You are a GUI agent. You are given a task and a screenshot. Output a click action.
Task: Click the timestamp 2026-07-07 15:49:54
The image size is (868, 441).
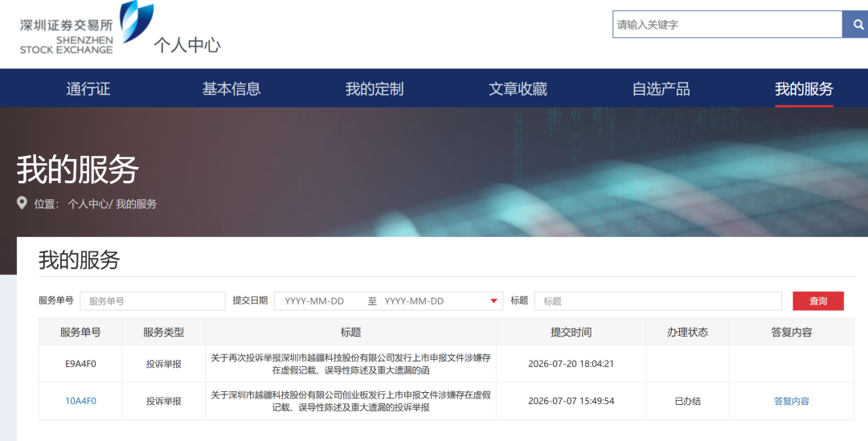pos(571,401)
